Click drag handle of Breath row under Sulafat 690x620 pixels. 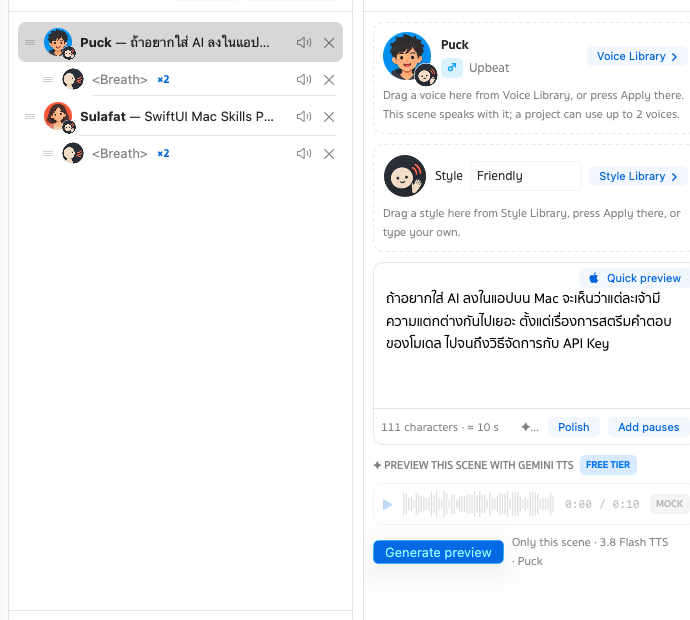(48, 154)
